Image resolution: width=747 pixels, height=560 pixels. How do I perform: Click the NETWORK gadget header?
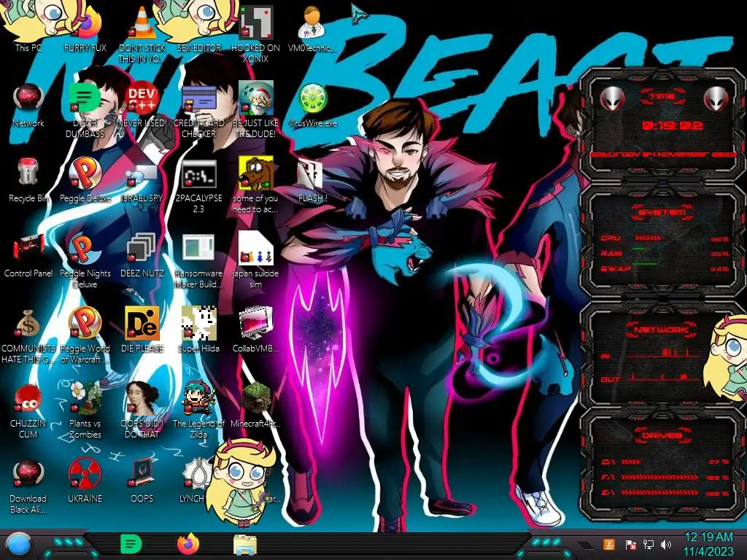point(661,330)
